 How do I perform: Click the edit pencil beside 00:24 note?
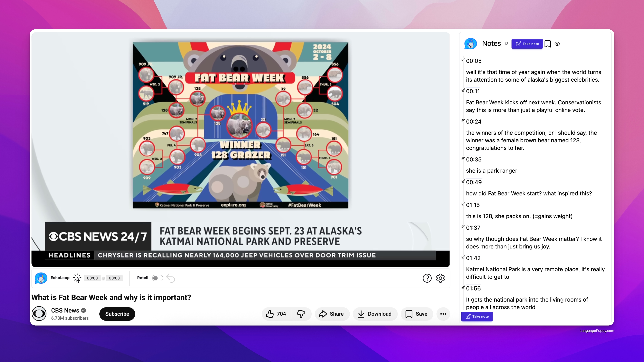463,120
